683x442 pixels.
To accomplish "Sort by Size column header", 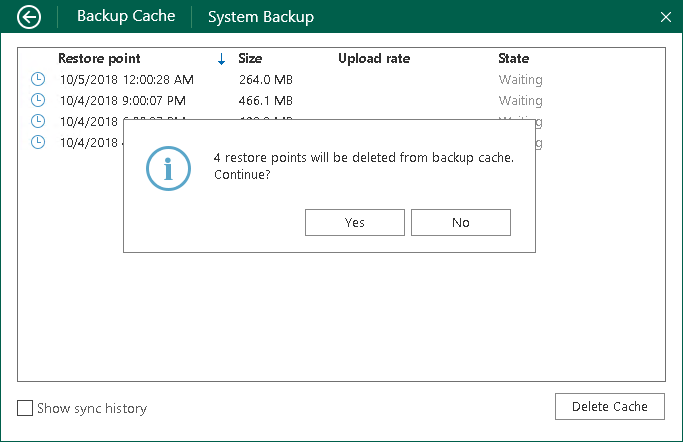I will click(250, 58).
